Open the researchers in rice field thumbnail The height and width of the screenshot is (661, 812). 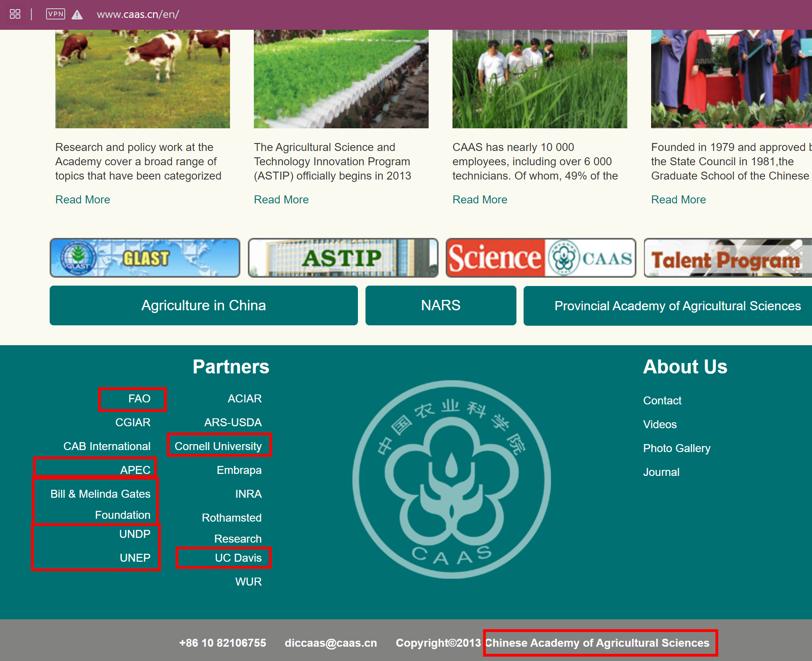click(x=540, y=79)
